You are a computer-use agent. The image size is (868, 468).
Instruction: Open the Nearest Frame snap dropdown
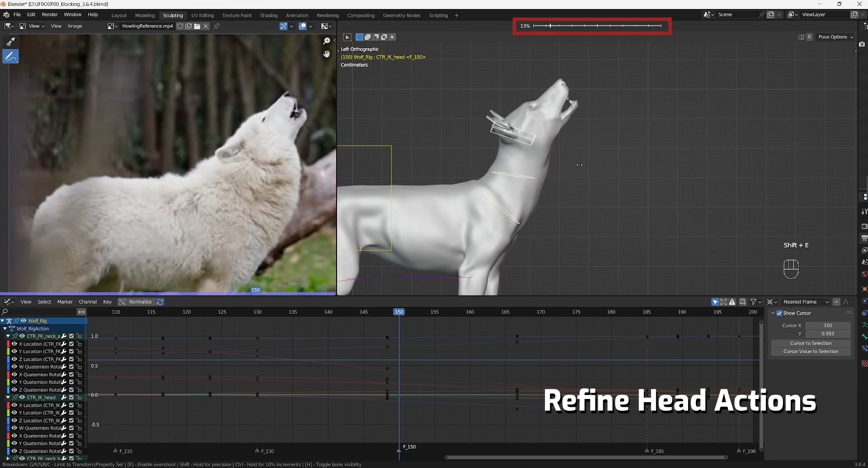pos(806,302)
